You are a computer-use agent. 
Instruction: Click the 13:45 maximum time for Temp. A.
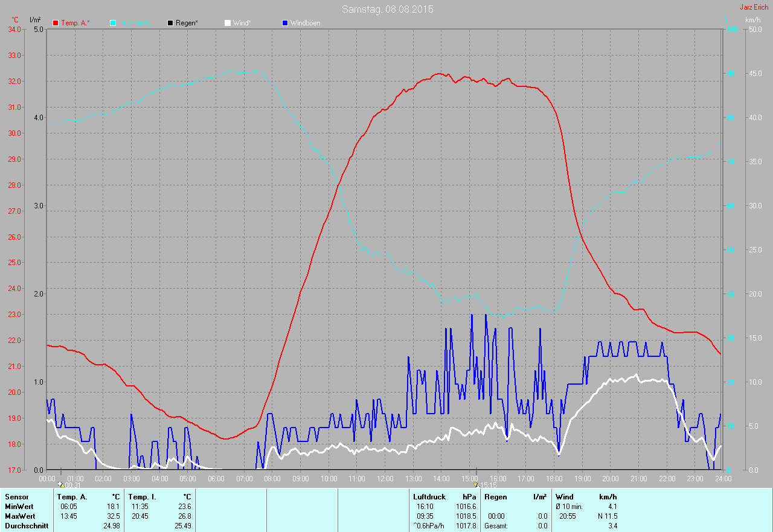[69, 516]
